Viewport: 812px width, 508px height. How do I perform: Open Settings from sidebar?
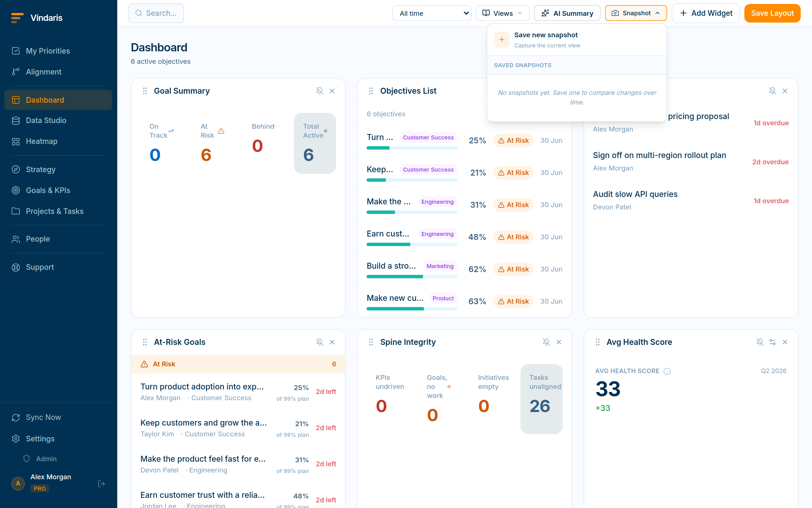click(58, 439)
